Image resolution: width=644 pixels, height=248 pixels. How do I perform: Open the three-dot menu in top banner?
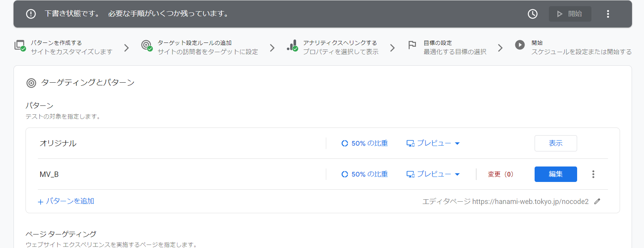(608, 14)
